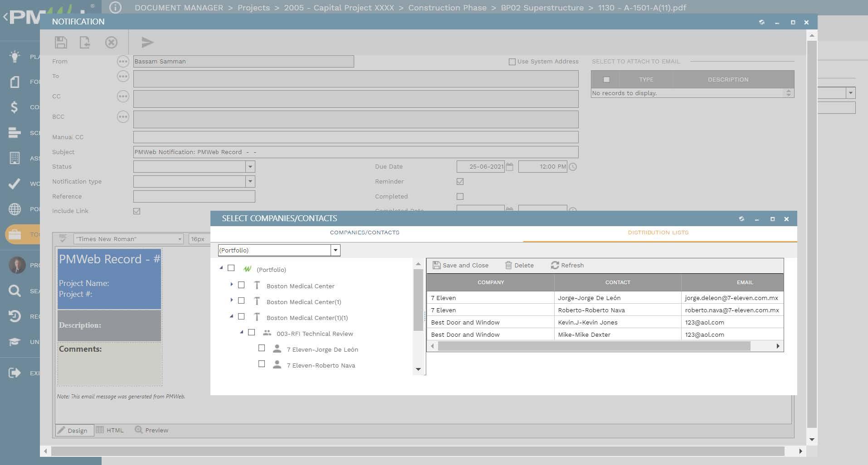Click Save and Close button
868x465 pixels.
[x=460, y=265]
